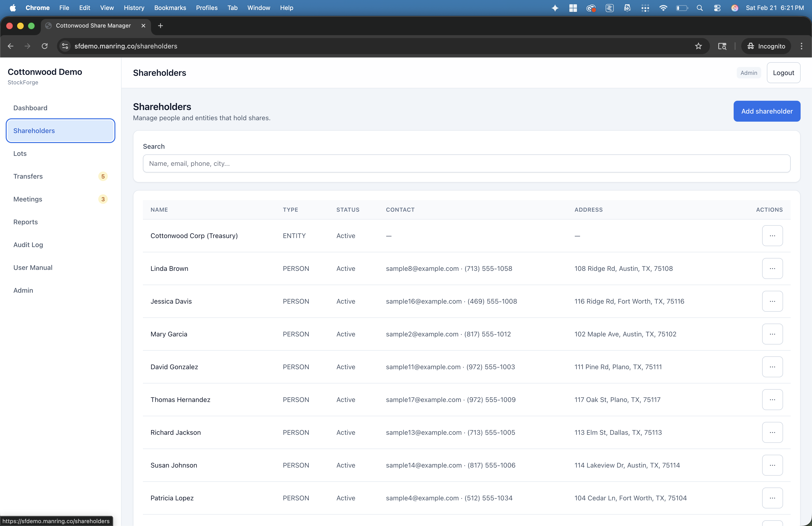Open Control Center from the menu bar

pyautogui.click(x=717, y=8)
